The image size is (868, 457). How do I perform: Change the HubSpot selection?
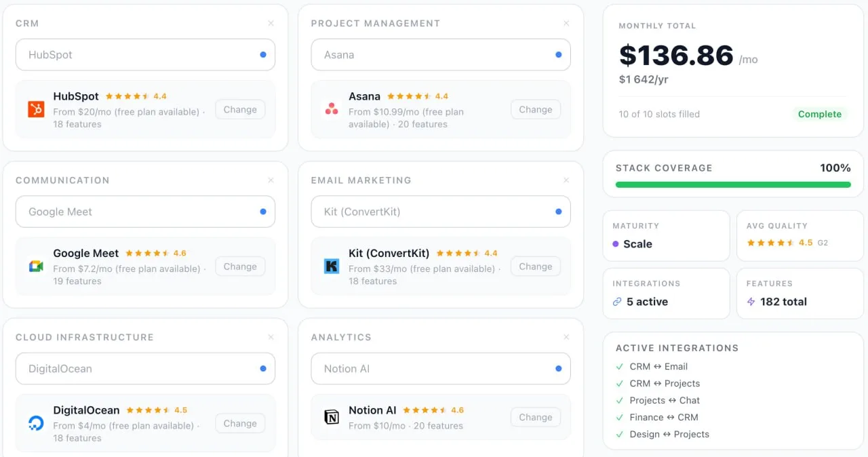240,109
